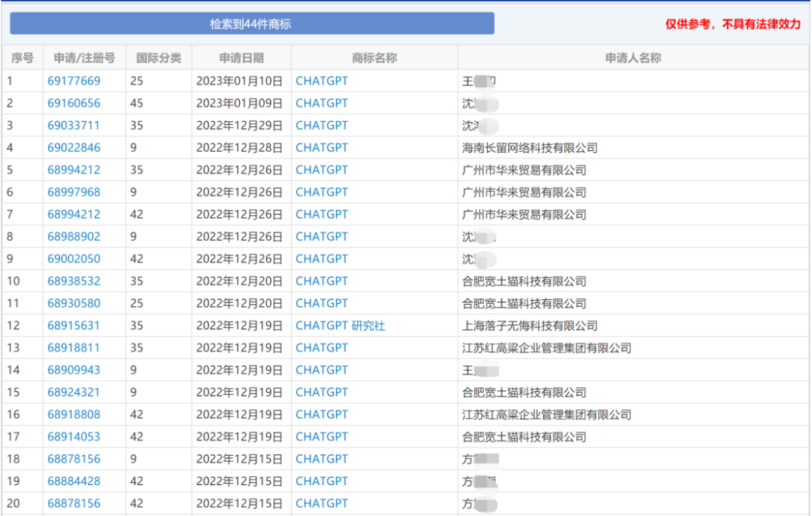The width and height of the screenshot is (812, 516).
Task: Click the '申请人名称' column header
Action: pos(633,58)
